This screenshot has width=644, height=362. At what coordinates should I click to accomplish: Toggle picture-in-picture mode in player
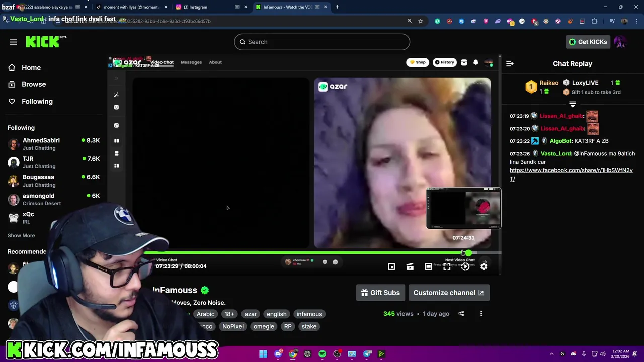391,267
